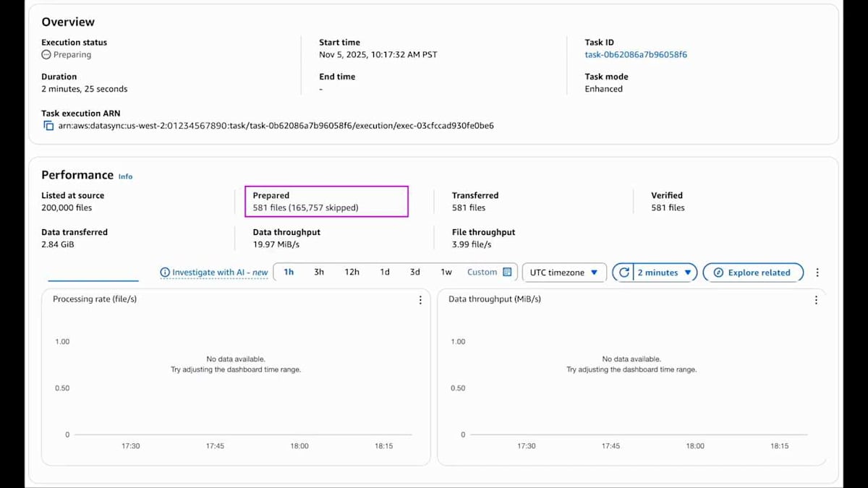This screenshot has width=868, height=488.
Task: Click Investigate with AI - new link
Action: [x=220, y=273]
